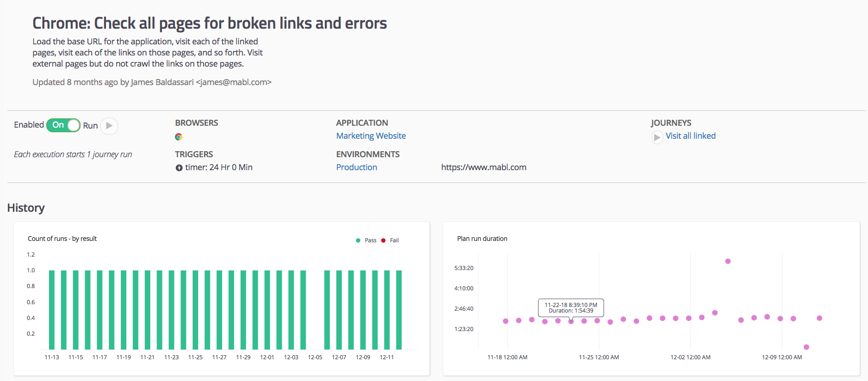This screenshot has height=381, width=868.
Task: Click the BROWSERS section label
Action: [197, 123]
